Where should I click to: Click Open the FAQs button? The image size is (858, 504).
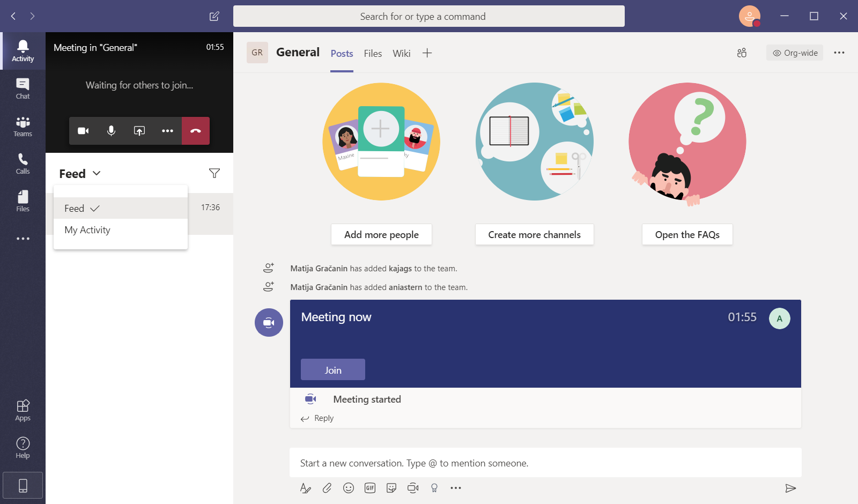687,234
